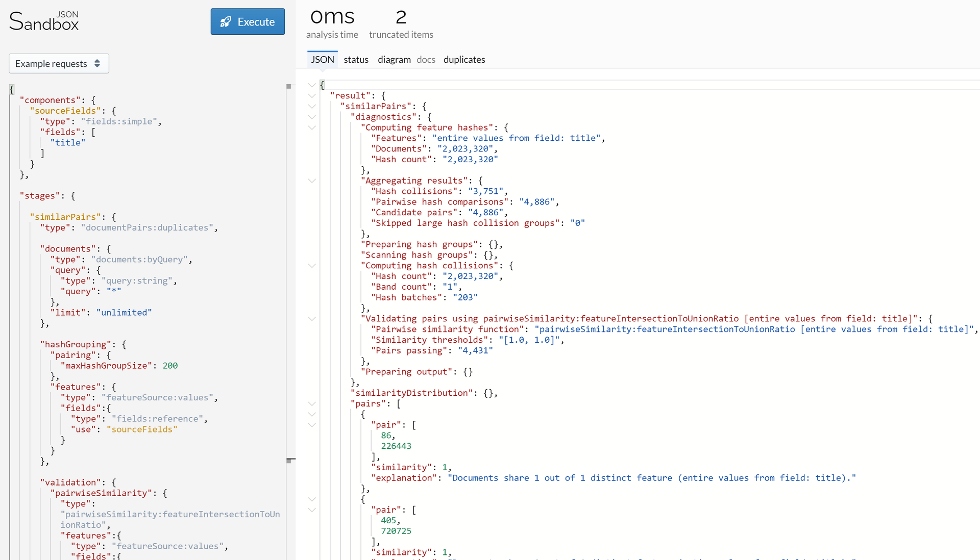Collapse the "pairs" array fold arrow
Screen dimensions: 980x560
coord(312,403)
